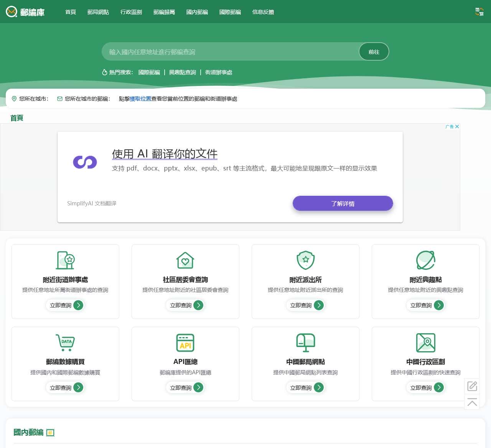Click the 獲取位置 link
The height and width of the screenshot is (448, 491).
point(140,99)
